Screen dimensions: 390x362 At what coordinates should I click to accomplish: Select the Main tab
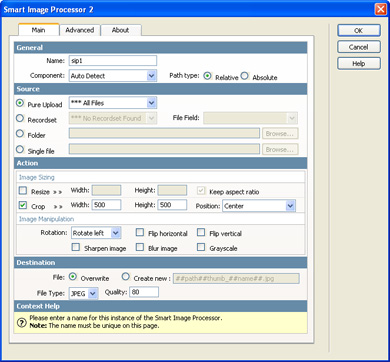pyautogui.click(x=39, y=30)
